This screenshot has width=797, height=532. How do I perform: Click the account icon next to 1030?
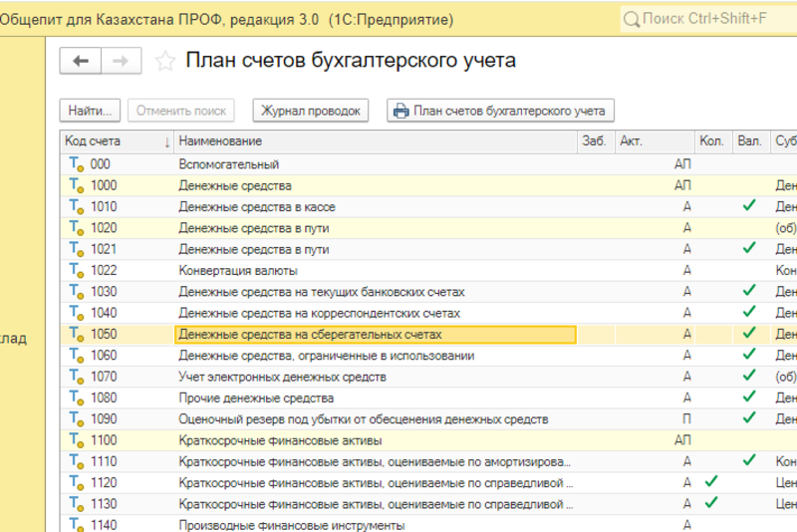click(x=75, y=292)
